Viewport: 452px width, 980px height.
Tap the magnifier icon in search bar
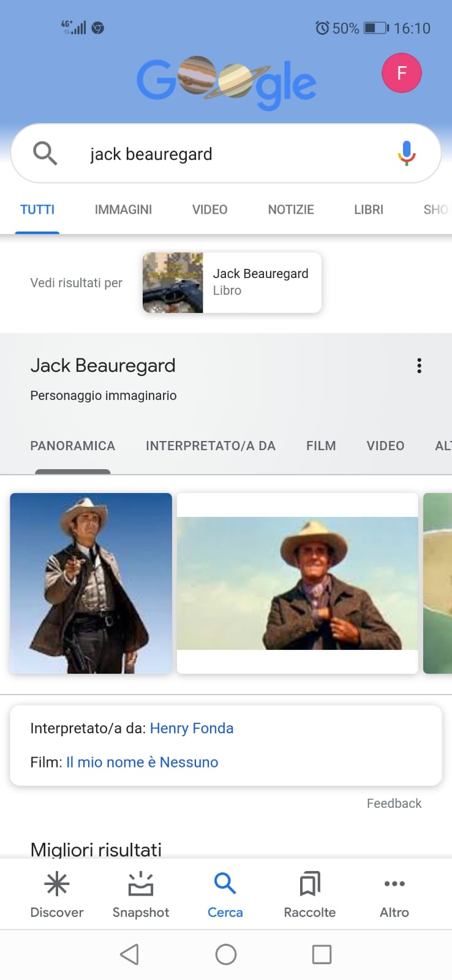[45, 153]
